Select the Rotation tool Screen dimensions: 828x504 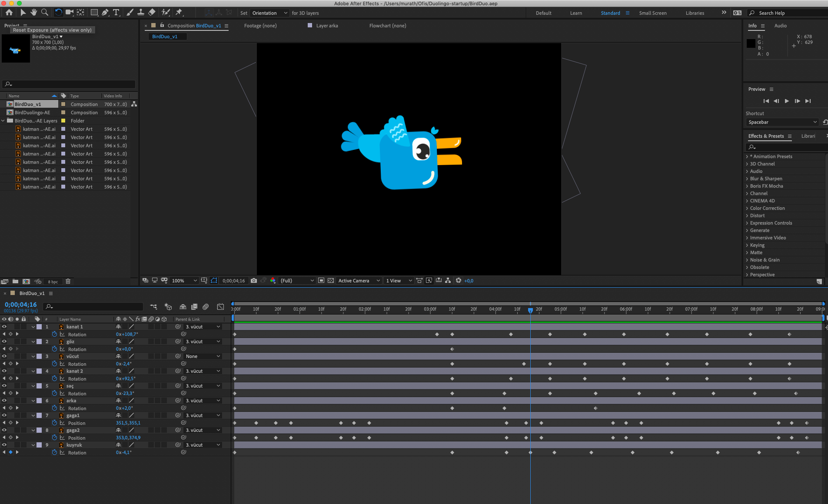click(58, 13)
